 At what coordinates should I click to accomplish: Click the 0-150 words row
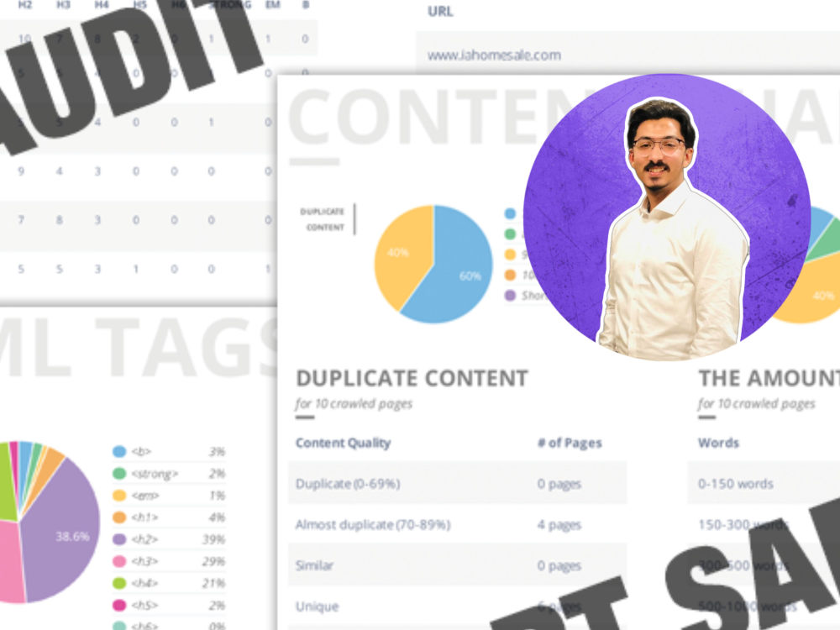(764, 483)
